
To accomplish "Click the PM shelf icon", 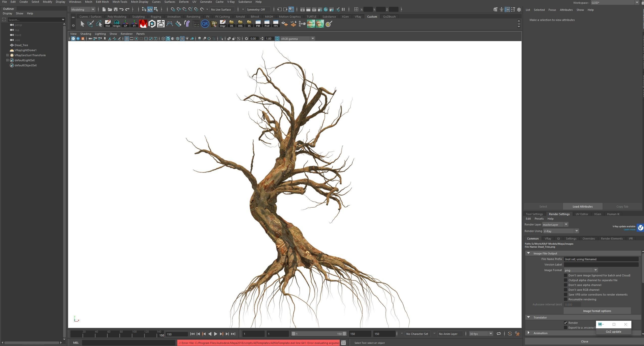I will click(258, 24).
